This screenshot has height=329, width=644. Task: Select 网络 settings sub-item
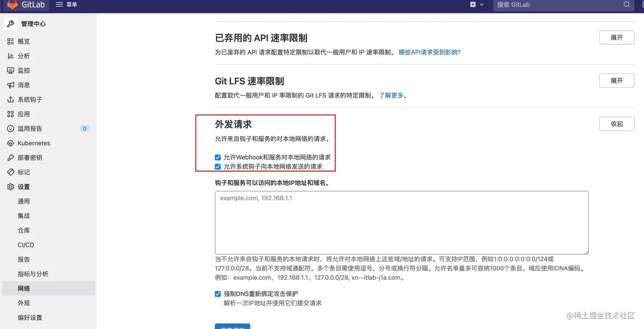point(49,289)
